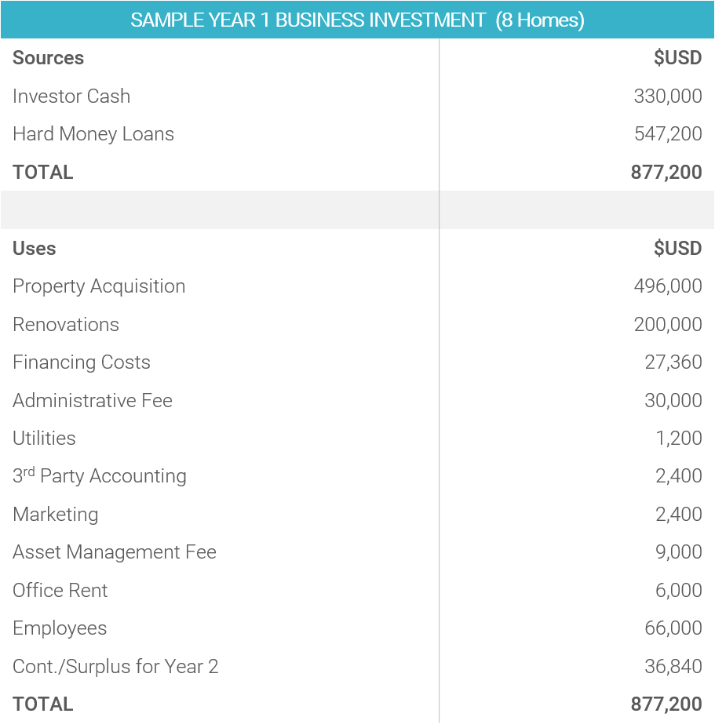Click the Uses section heading
The width and height of the screenshot is (715, 728).
click(x=35, y=249)
